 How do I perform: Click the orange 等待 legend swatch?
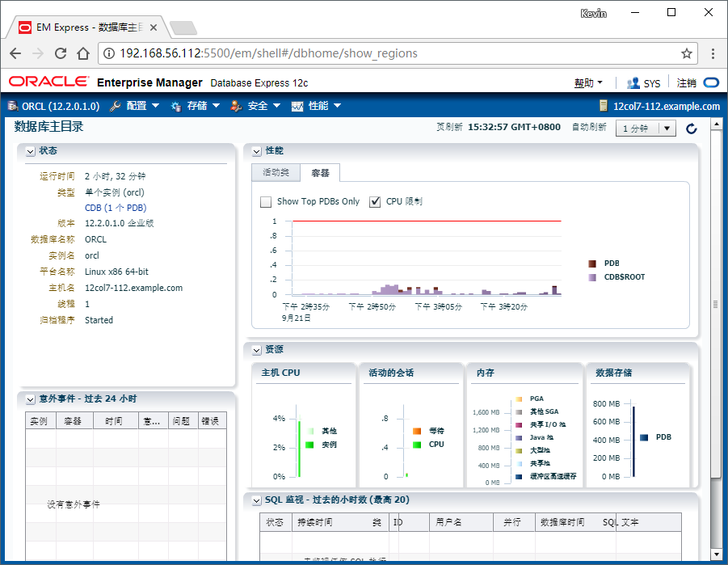click(x=417, y=431)
